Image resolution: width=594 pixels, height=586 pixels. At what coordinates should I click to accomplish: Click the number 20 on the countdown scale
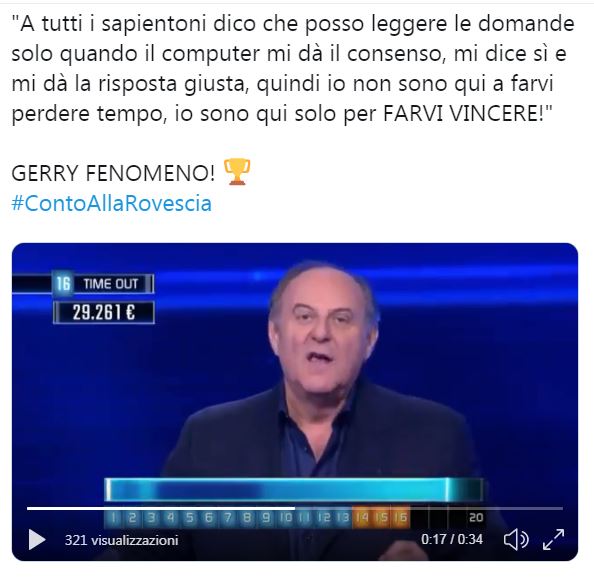point(476,517)
